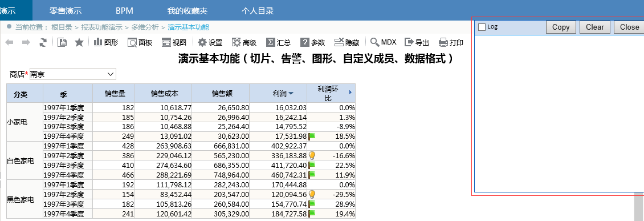The height and width of the screenshot is (221, 644).
Task: Toggle the Log checkbox
Action: tap(482, 27)
